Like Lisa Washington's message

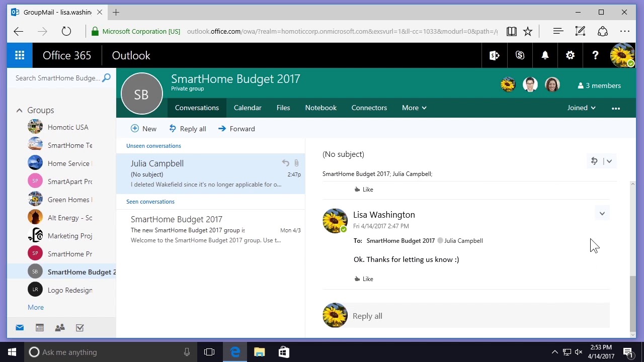(363, 279)
